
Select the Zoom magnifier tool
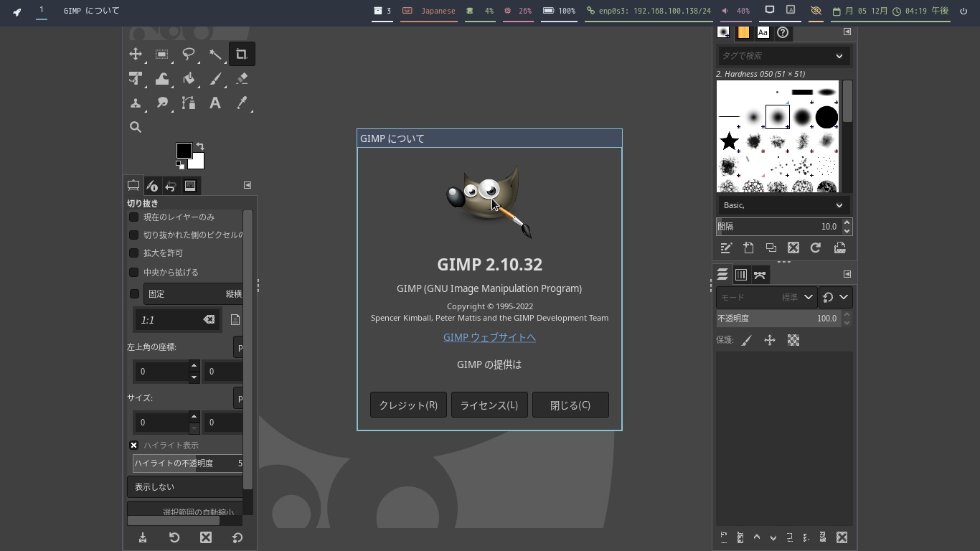point(136,127)
